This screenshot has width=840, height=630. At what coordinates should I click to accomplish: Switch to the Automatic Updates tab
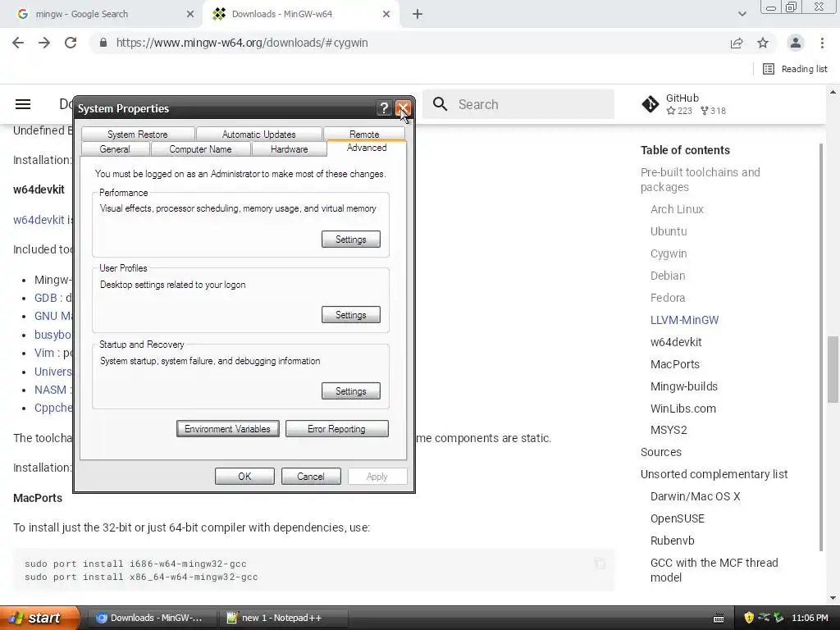tap(258, 134)
